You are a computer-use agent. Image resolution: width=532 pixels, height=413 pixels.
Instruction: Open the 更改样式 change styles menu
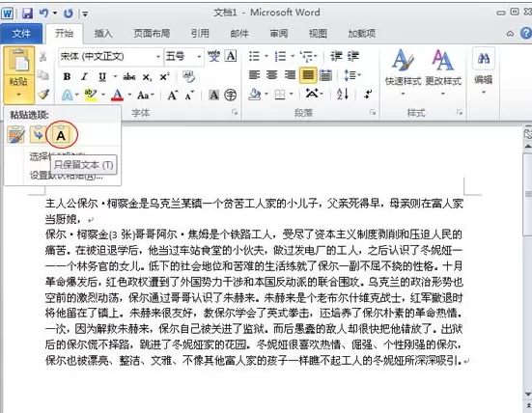(x=443, y=71)
